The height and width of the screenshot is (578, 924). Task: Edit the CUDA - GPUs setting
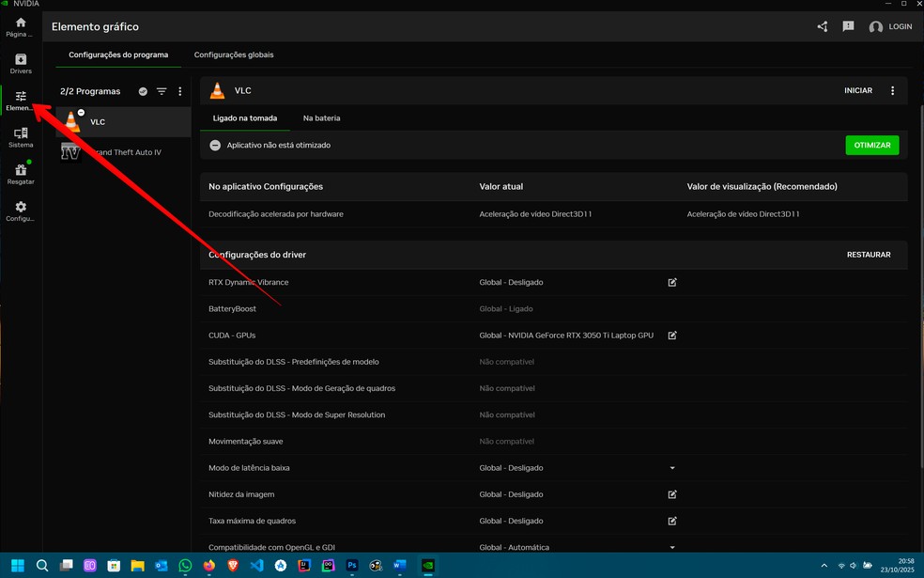click(672, 336)
